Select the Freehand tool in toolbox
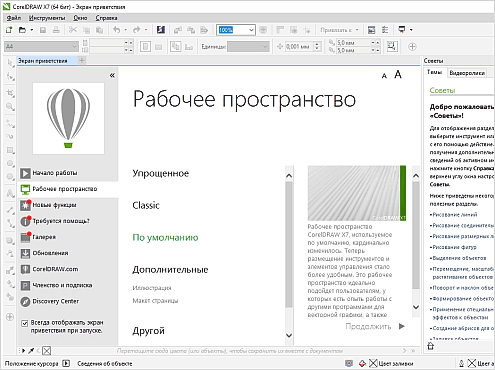495x370 pixels. (10, 123)
